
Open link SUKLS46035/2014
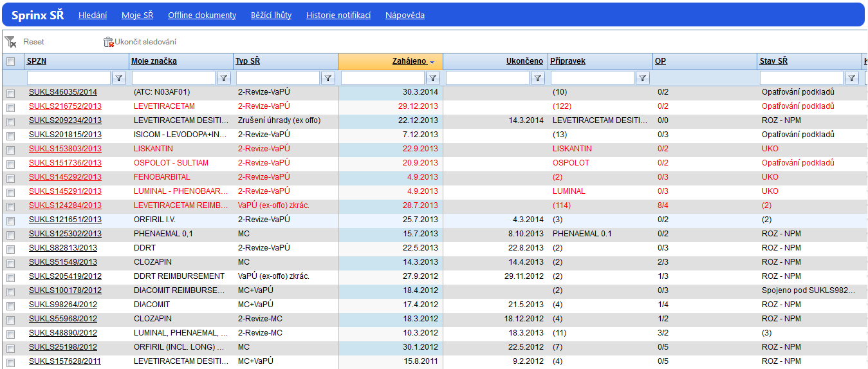(x=63, y=92)
